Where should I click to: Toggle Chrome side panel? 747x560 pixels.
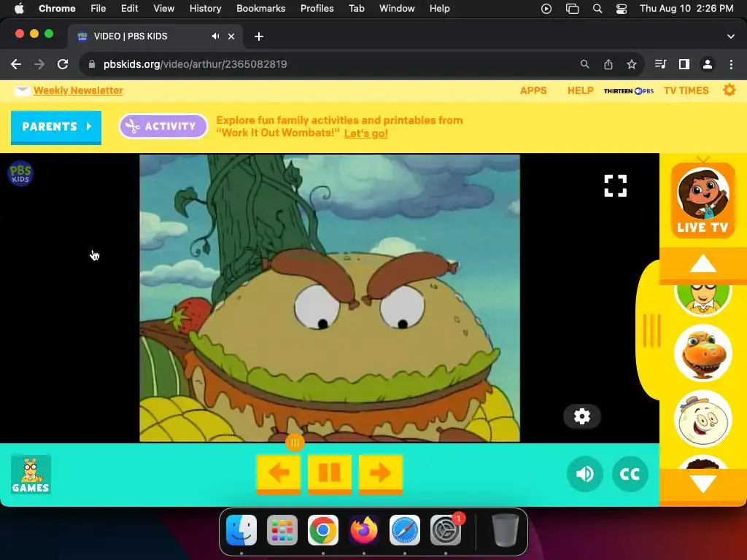(x=684, y=64)
